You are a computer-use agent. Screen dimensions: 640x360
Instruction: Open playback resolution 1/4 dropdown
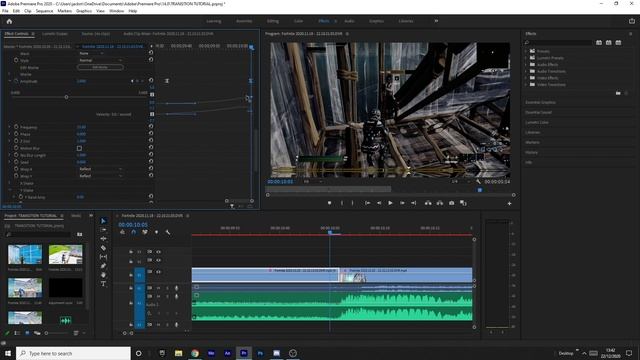click(460, 182)
